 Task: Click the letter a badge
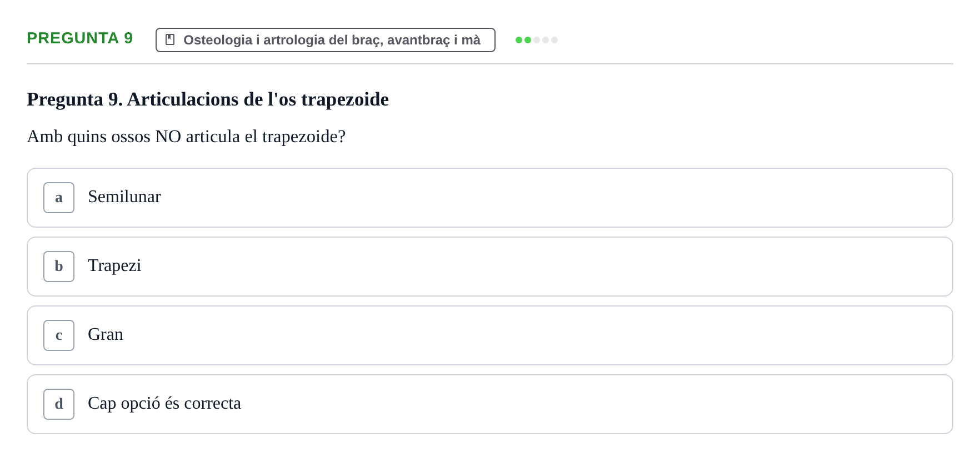point(59,198)
